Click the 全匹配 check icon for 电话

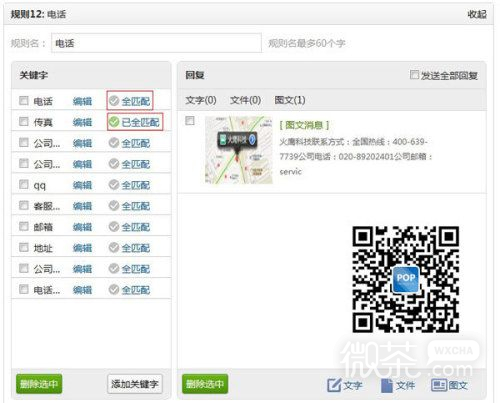pyautogui.click(x=114, y=101)
